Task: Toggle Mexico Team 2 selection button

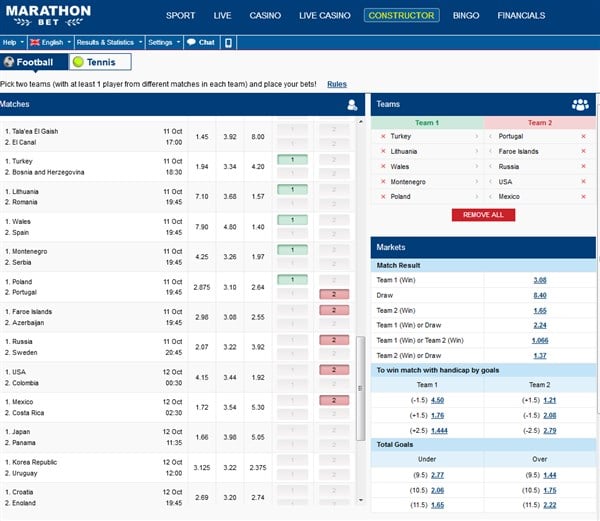Action: (x=334, y=401)
